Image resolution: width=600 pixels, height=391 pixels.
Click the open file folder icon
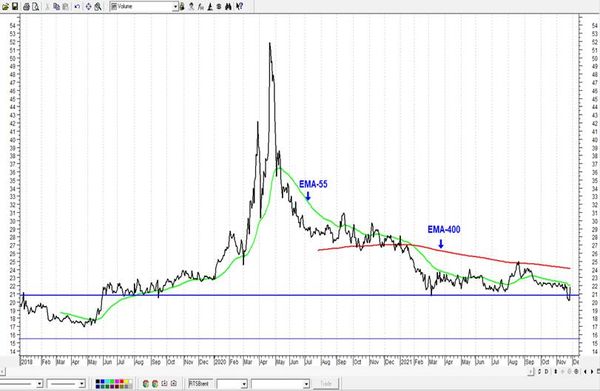[x=5, y=6]
